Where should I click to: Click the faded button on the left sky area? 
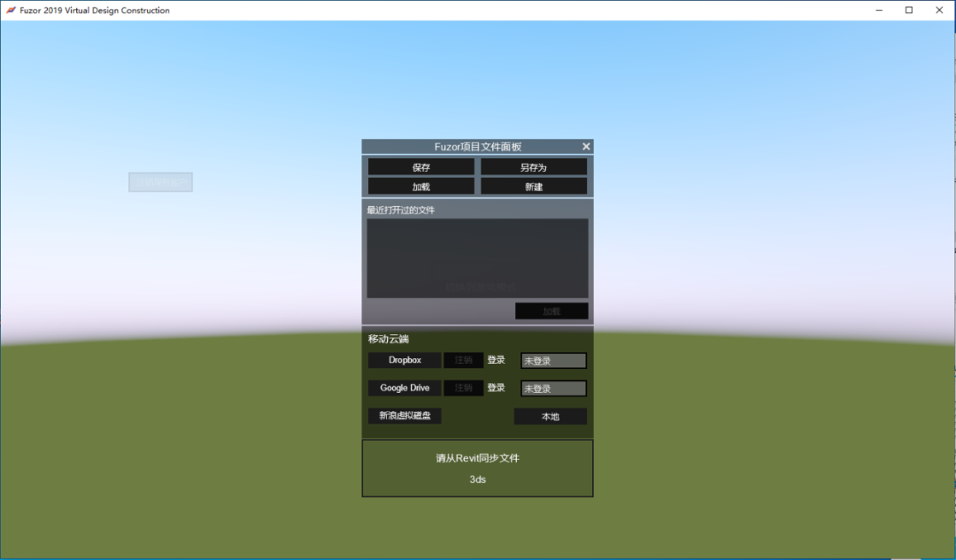pyautogui.click(x=160, y=182)
